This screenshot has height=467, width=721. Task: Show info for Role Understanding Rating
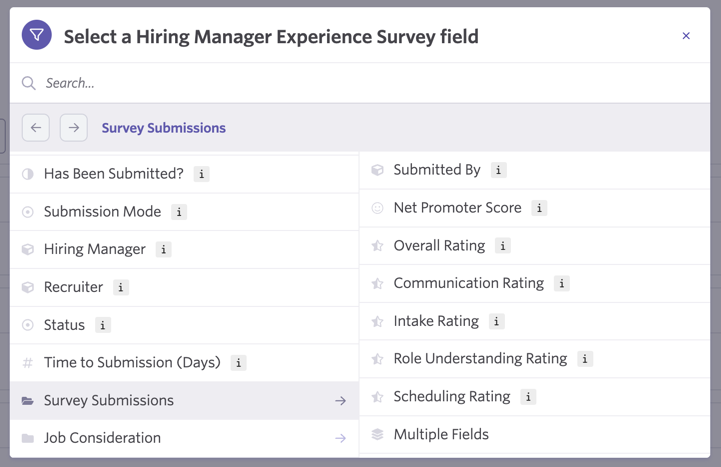585,359
